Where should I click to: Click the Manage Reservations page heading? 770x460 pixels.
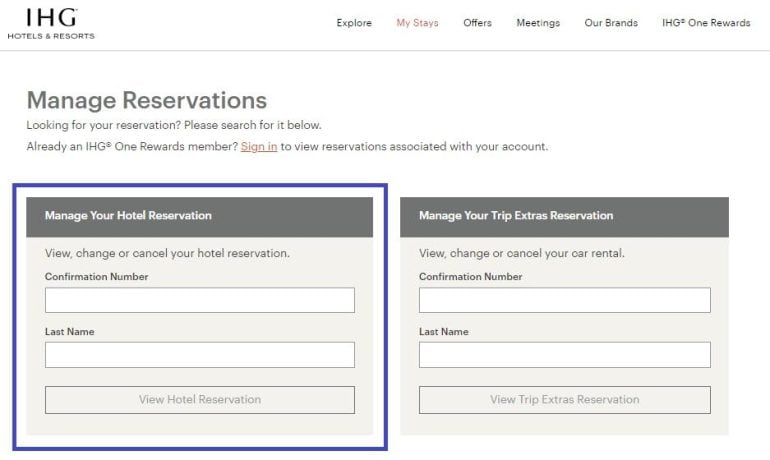147,100
